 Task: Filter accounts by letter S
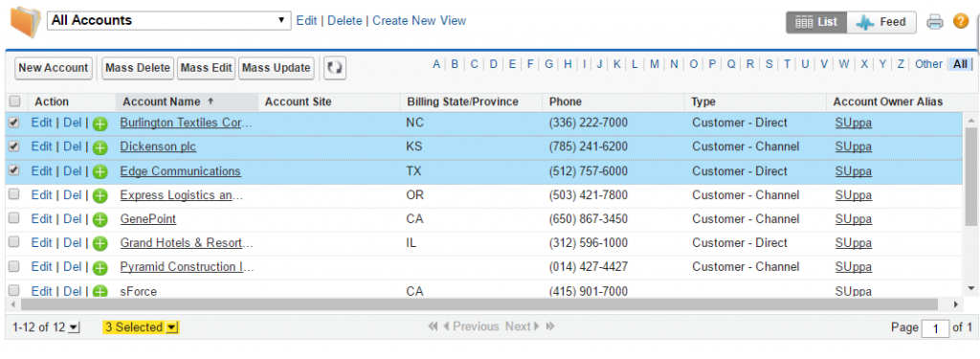click(x=768, y=64)
